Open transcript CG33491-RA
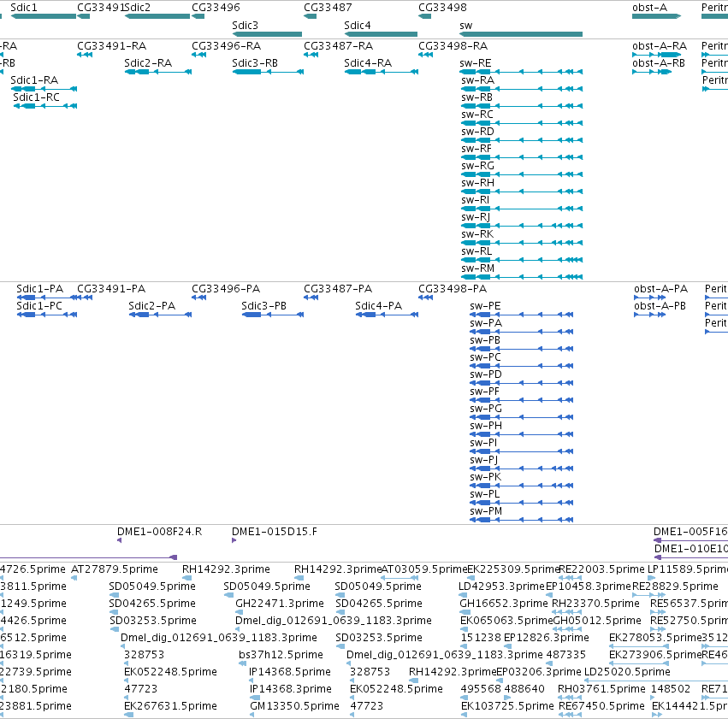728x719 pixels. tap(85, 55)
